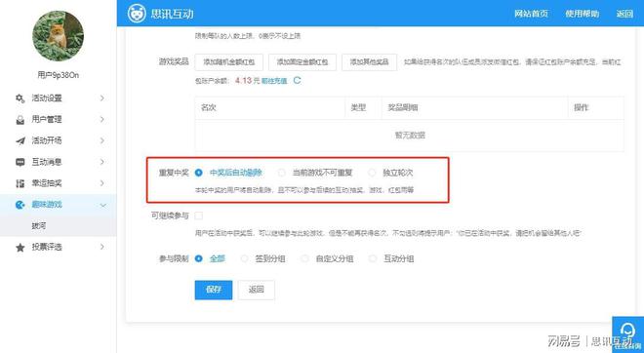Select 当前游戏不可重复 radio option
This screenshot has height=353, width=644.
coord(281,173)
